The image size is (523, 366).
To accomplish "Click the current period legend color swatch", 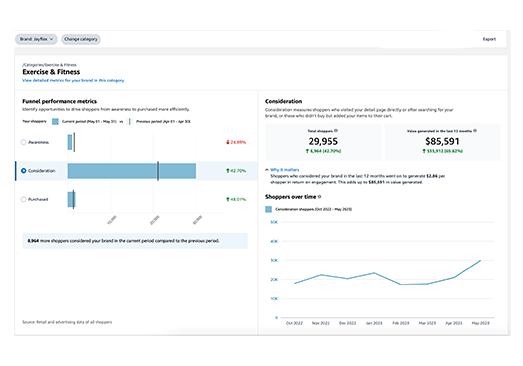I will tap(55, 121).
